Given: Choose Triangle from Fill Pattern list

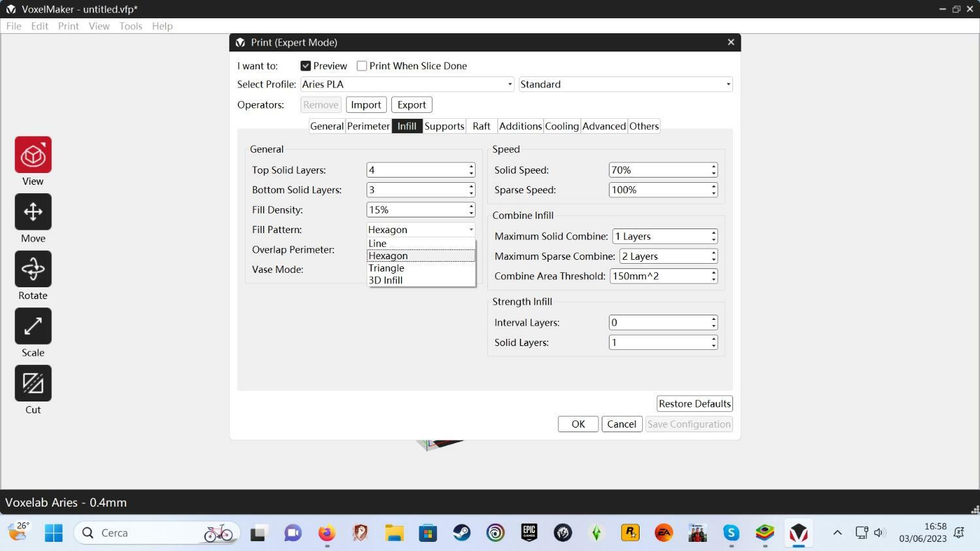Looking at the screenshot, I should click(x=386, y=268).
